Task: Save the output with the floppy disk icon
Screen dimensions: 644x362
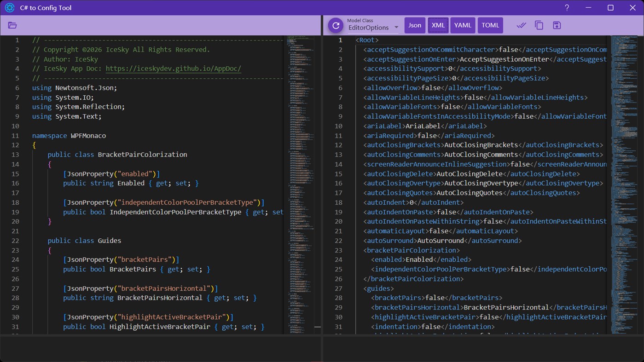Action: pos(557,25)
